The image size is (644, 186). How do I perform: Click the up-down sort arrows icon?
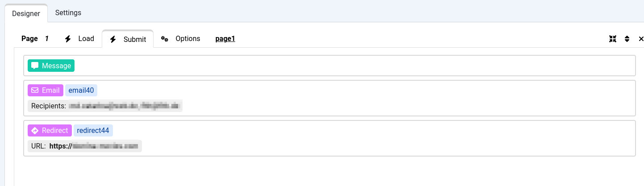coord(627,39)
